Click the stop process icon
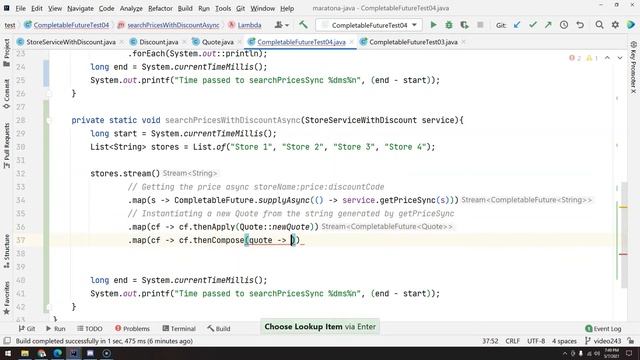Image resolution: width=640 pixels, height=360 pixels. (480, 25)
